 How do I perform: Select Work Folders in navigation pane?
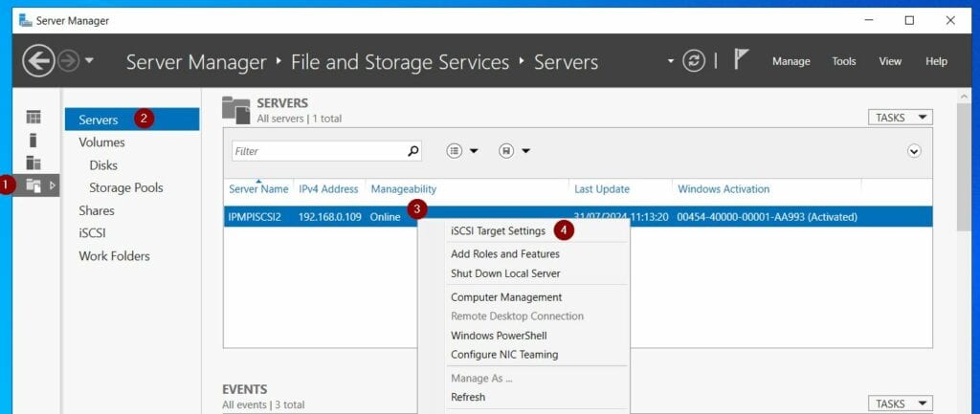coord(115,256)
